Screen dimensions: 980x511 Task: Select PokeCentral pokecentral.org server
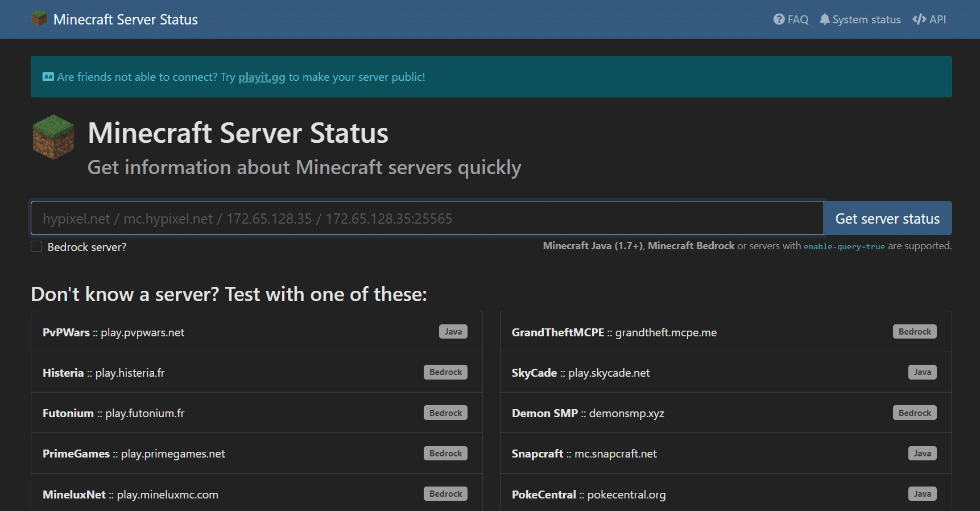point(726,494)
